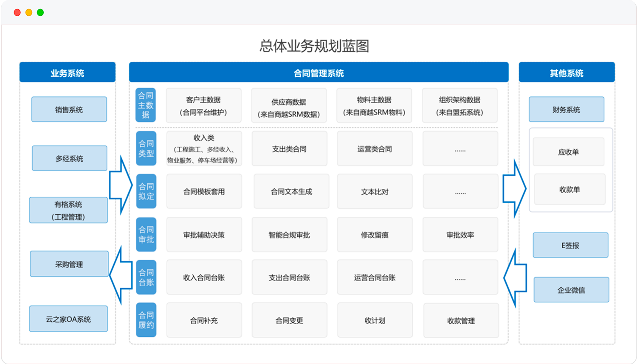Select the 收计划 card
The image size is (637, 364).
375,320
